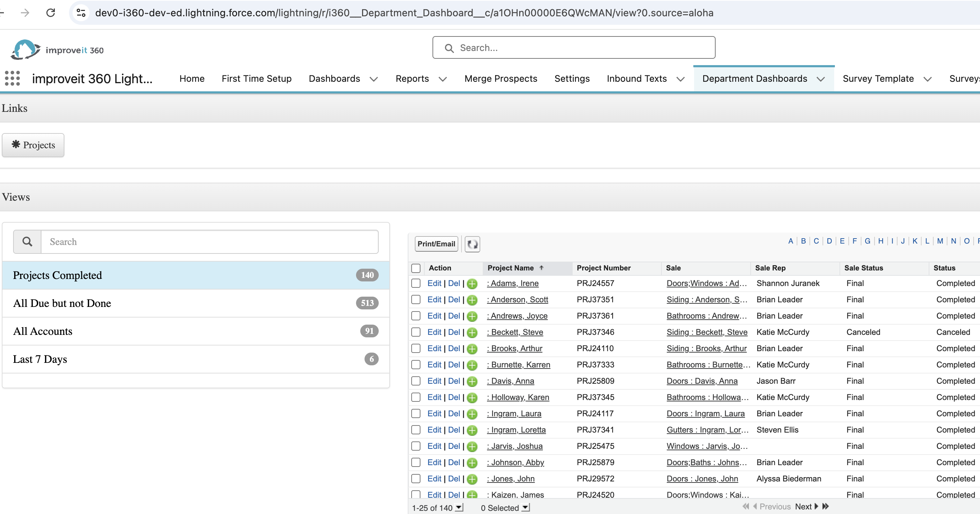Expand the Department Dashboards chevron
Screen dimensions: 980x514
pyautogui.click(x=821, y=79)
